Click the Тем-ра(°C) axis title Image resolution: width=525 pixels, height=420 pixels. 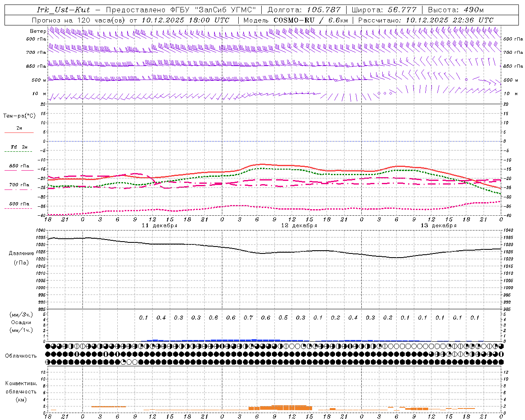pyautogui.click(x=19, y=116)
